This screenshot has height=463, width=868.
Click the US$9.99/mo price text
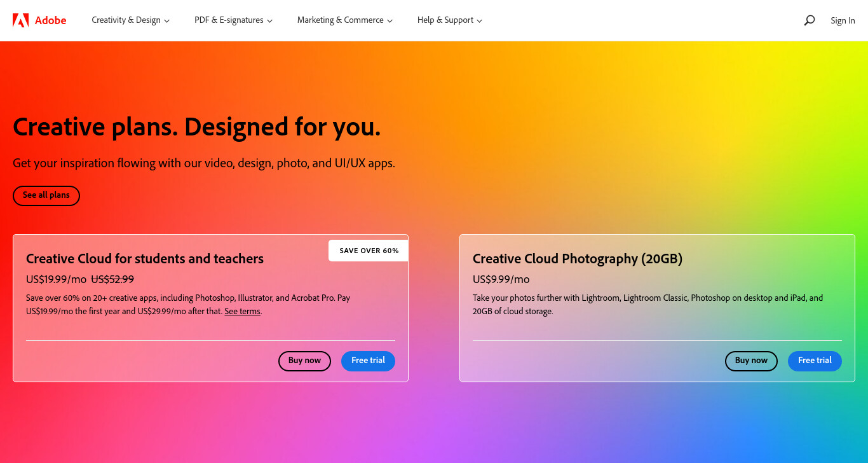coord(501,279)
